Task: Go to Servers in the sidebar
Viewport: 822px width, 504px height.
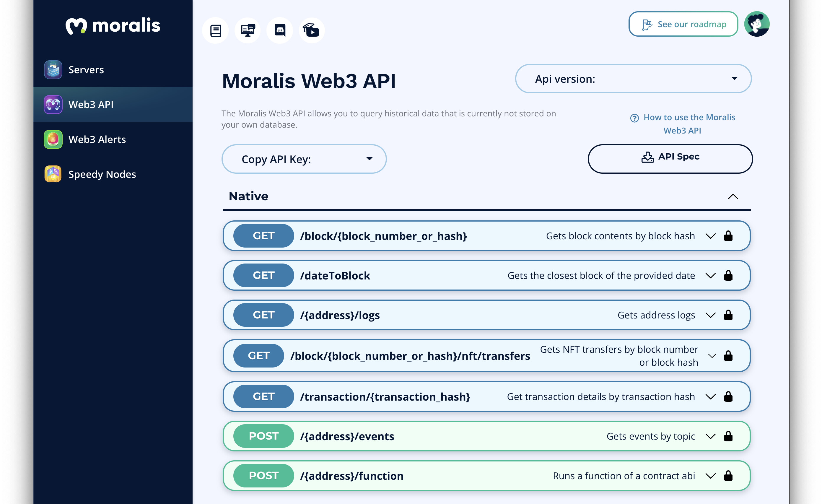Action: [x=113, y=70]
